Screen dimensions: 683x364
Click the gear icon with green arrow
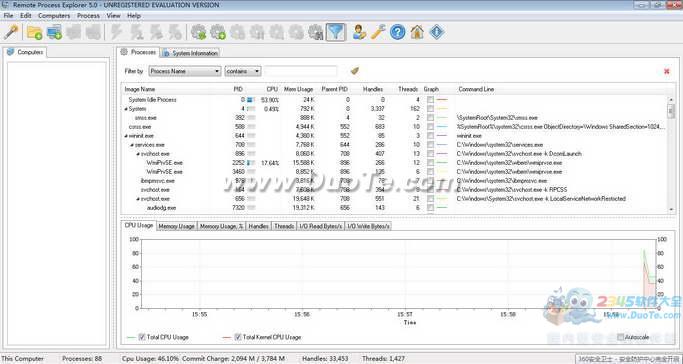[199, 32]
